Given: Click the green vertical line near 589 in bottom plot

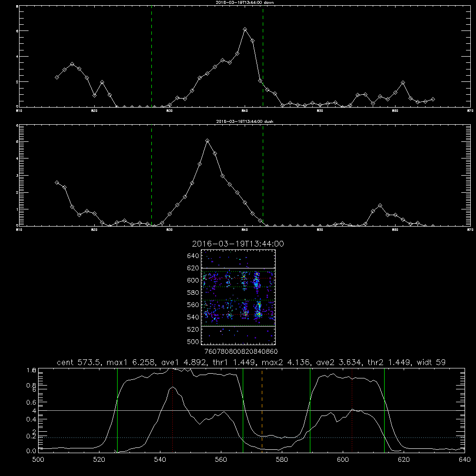Looking at the screenshot, I should (310, 410).
